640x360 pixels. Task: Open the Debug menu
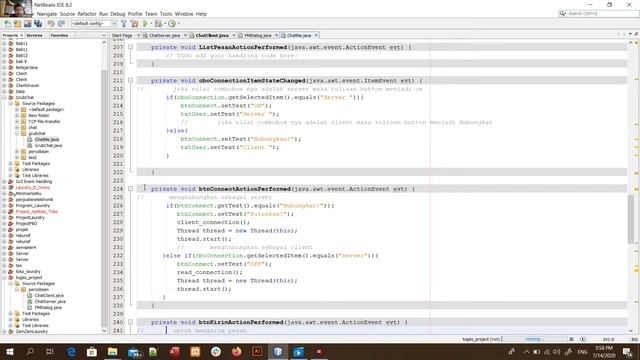point(118,14)
